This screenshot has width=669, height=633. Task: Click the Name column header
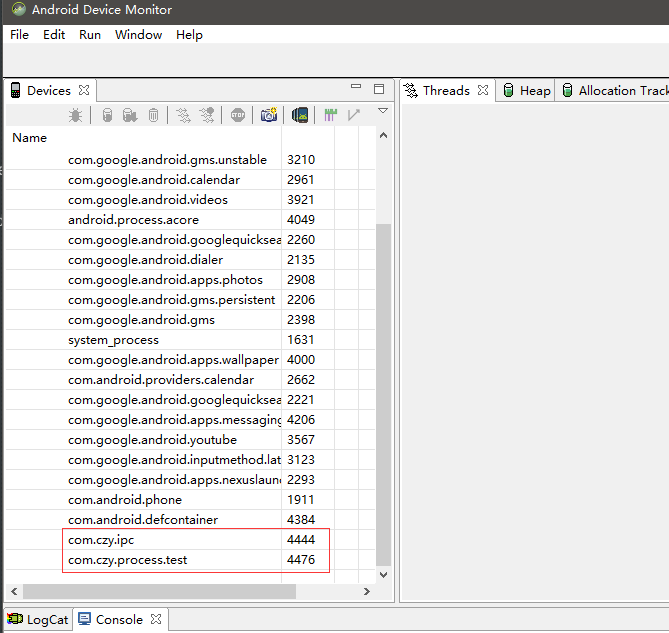pos(30,138)
